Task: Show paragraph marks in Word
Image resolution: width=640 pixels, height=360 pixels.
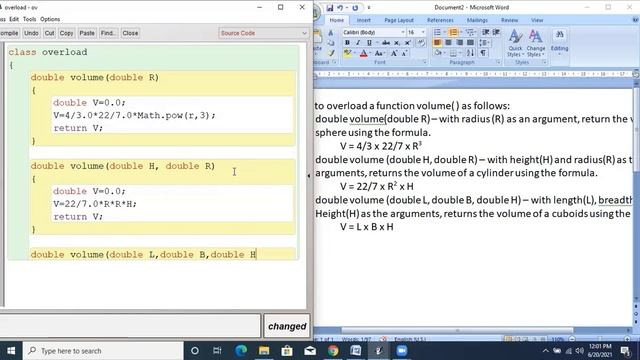Action: (483, 53)
